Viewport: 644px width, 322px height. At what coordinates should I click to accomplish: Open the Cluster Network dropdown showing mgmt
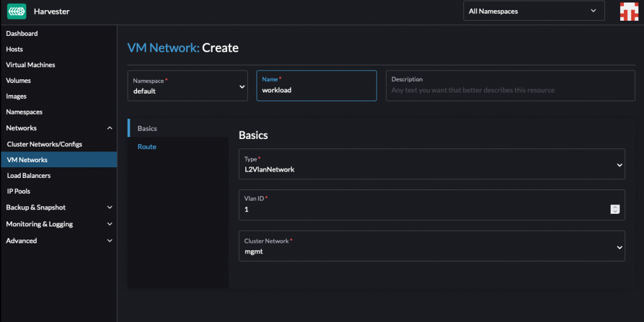(431, 246)
